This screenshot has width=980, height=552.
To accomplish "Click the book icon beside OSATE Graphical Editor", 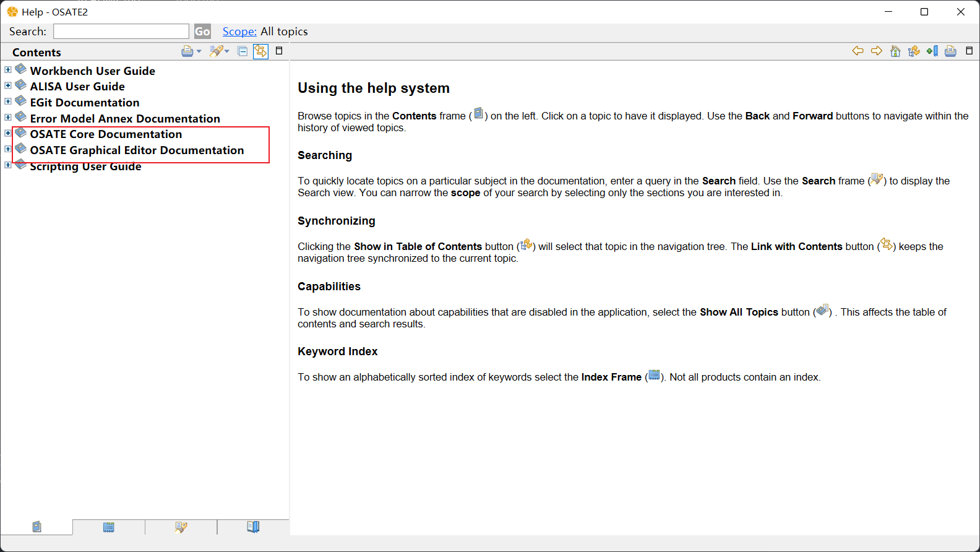I will (21, 149).
